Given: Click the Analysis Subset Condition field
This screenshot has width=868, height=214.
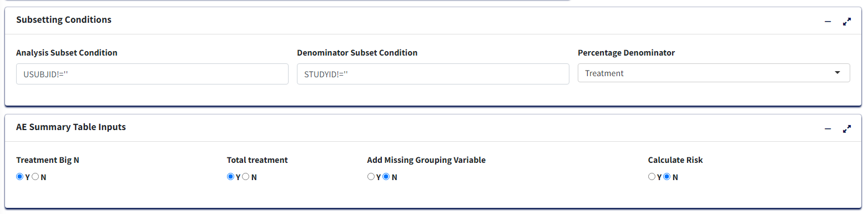Looking at the screenshot, I should pos(152,74).
